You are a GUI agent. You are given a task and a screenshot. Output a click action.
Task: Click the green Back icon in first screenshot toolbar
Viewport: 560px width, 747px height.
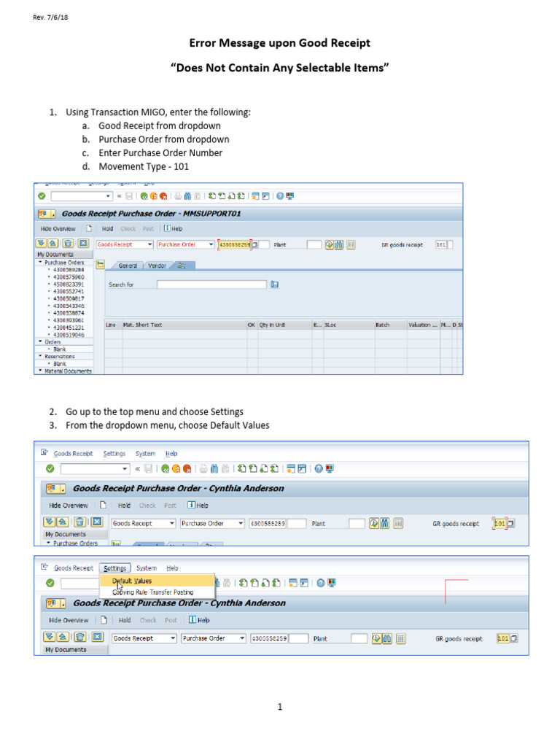(144, 196)
